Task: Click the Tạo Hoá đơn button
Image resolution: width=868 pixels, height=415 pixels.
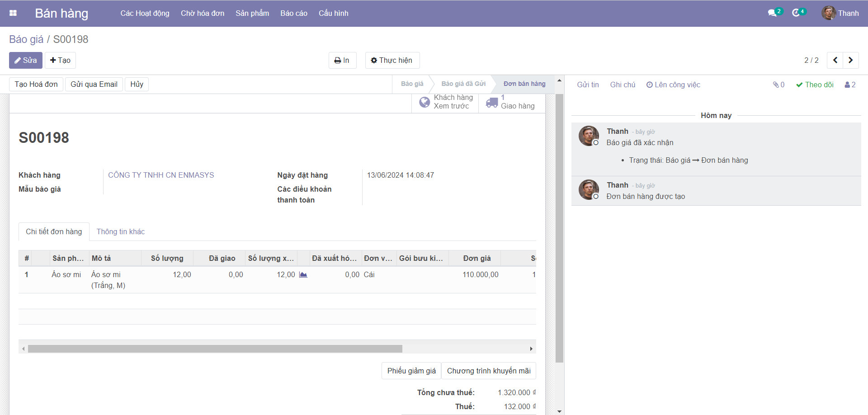Action: click(x=36, y=84)
